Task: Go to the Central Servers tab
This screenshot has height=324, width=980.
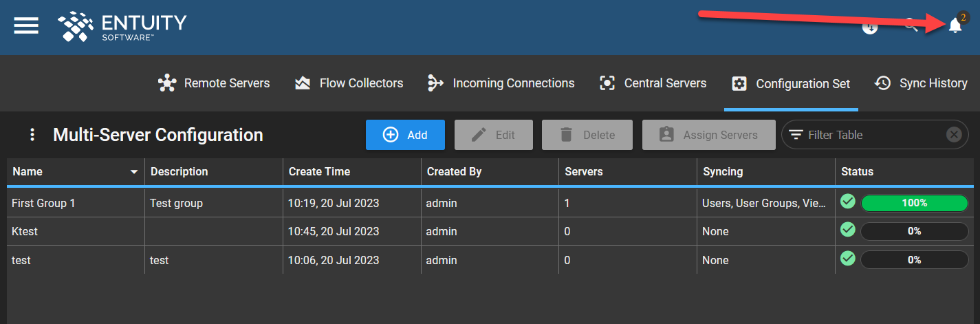Action: (653, 83)
